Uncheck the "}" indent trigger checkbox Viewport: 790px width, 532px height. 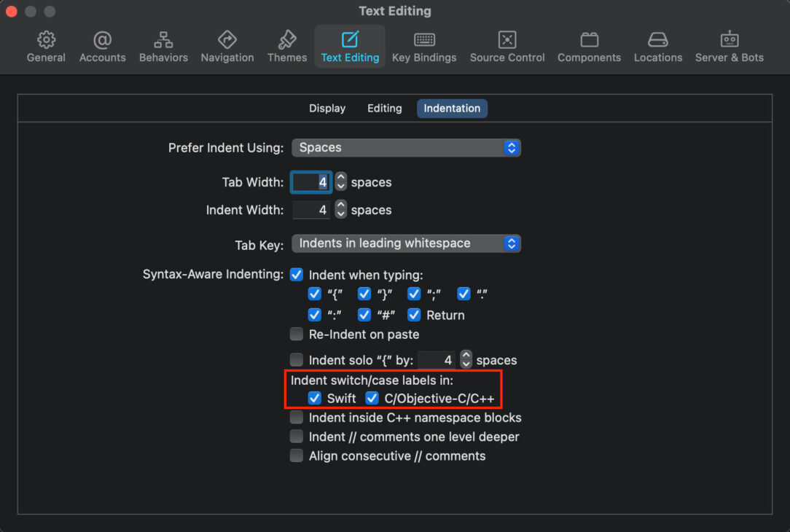364,294
